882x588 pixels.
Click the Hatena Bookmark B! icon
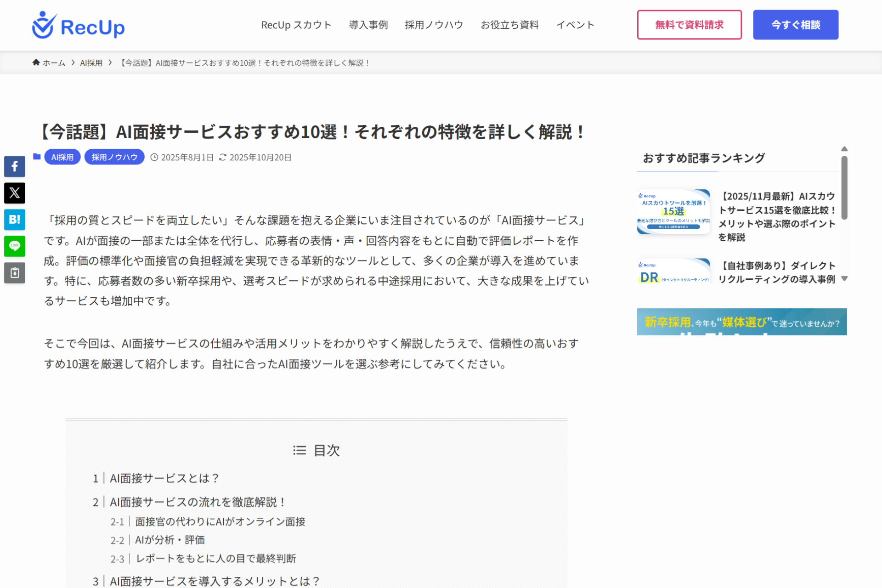[15, 220]
